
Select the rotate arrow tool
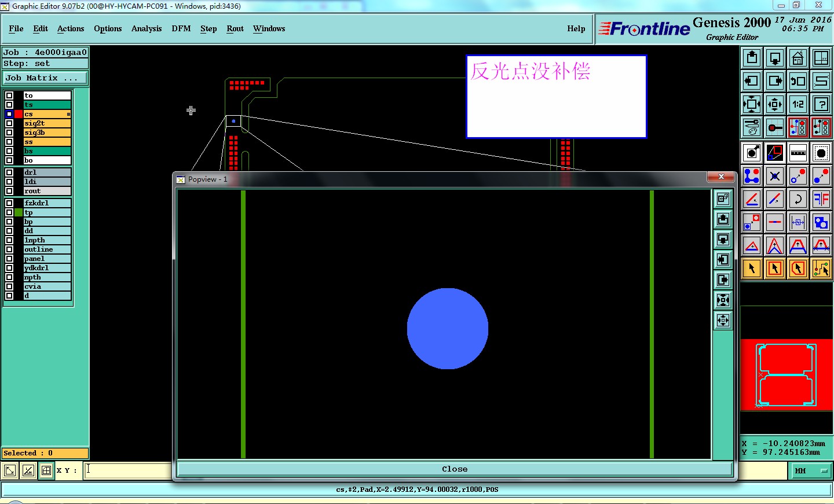tap(798, 199)
